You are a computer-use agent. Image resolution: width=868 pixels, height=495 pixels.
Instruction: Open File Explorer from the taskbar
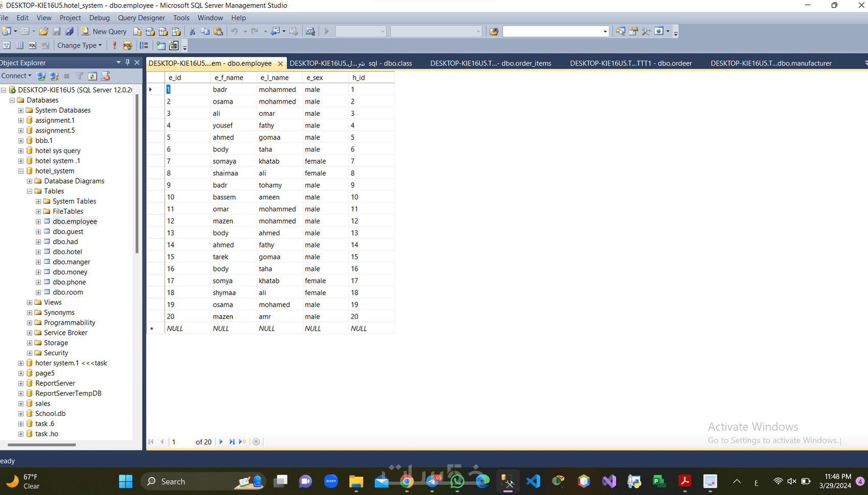pyautogui.click(x=356, y=481)
